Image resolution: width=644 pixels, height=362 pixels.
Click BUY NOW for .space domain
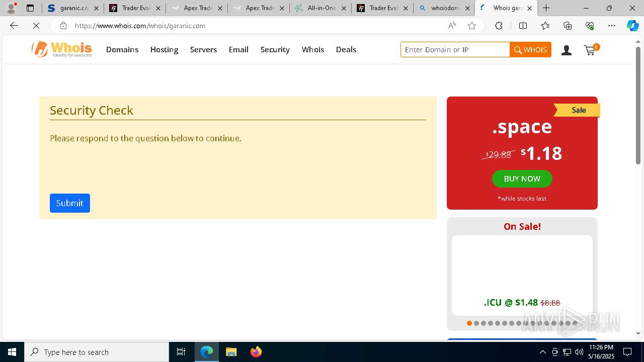522,178
